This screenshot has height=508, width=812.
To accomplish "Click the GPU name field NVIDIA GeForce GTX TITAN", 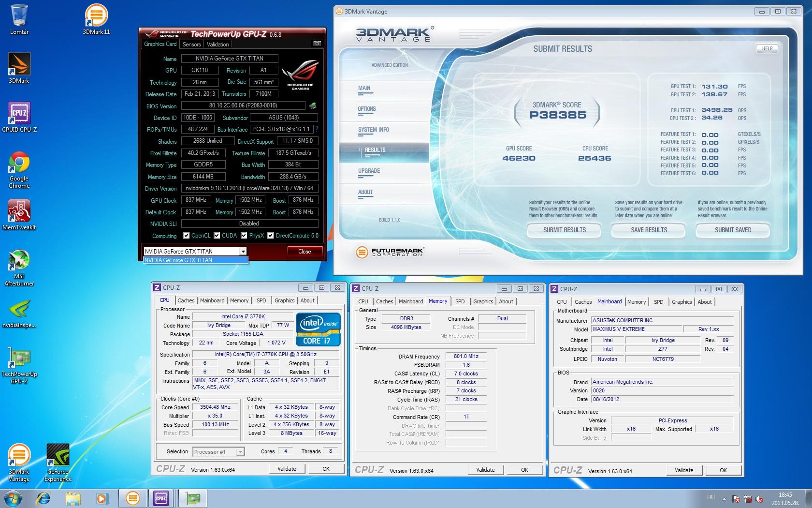I will point(230,59).
